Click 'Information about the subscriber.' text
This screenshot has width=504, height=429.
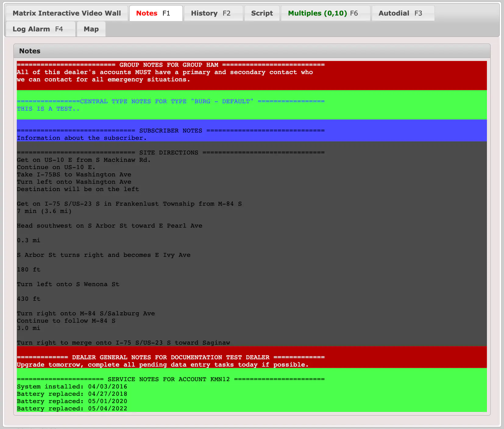coord(82,138)
